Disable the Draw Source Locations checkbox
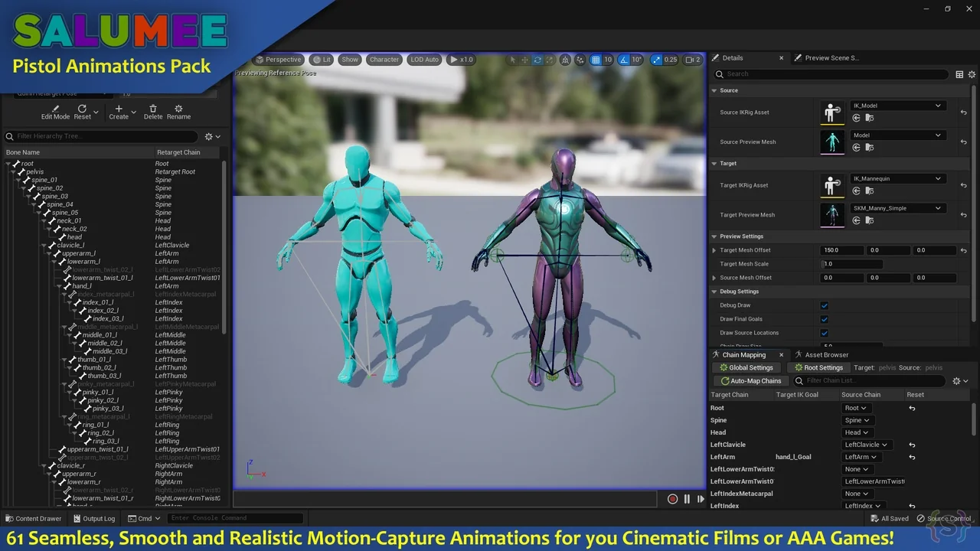 click(x=825, y=333)
